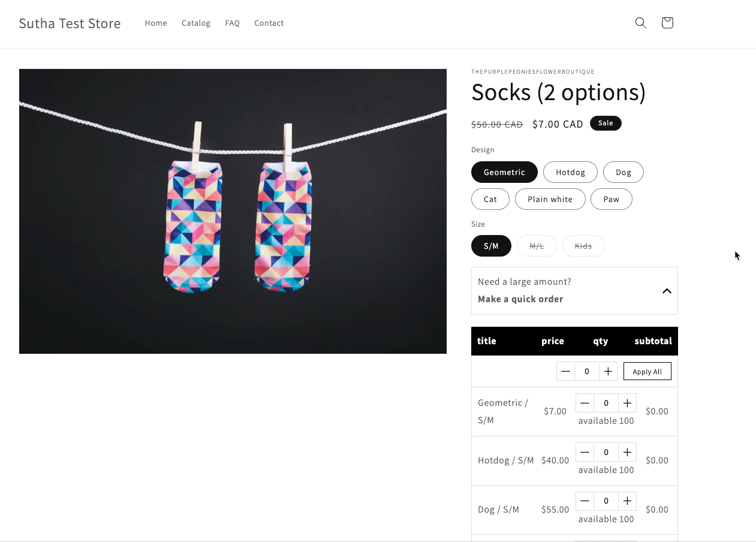Choose the Plain white design
756x542 pixels.
tap(550, 199)
